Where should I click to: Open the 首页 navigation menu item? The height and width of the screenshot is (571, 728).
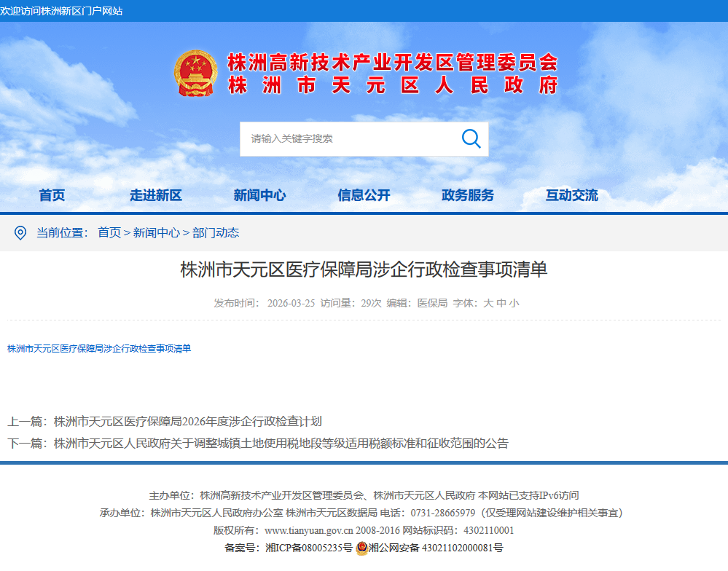pos(52,195)
